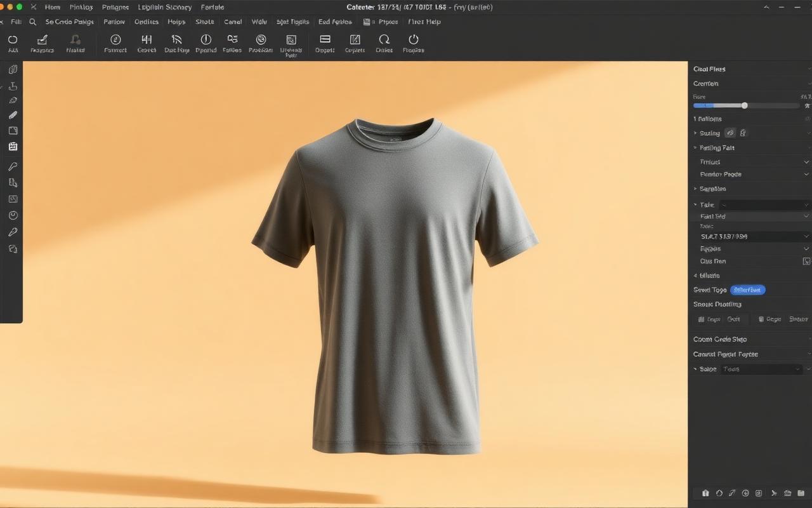Click the top folded-page icon in left toolbar
The width and height of the screenshot is (812, 508).
click(13, 69)
